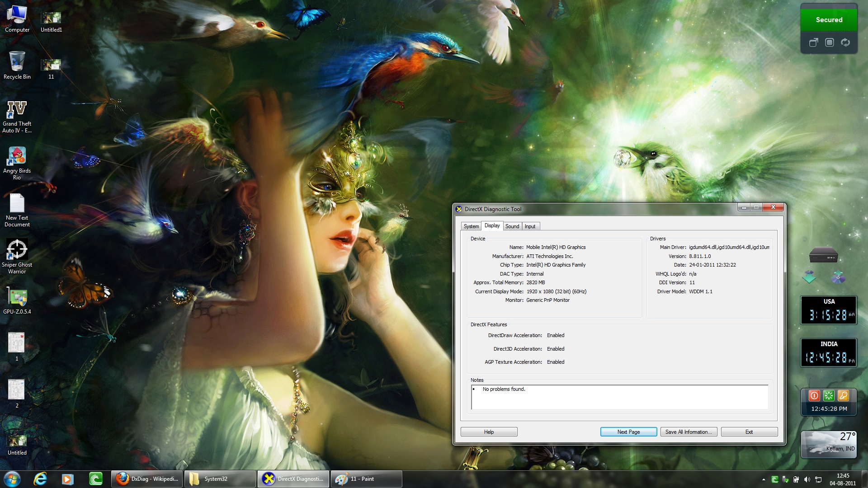
Task: Click Save All Information button
Action: pos(689,432)
